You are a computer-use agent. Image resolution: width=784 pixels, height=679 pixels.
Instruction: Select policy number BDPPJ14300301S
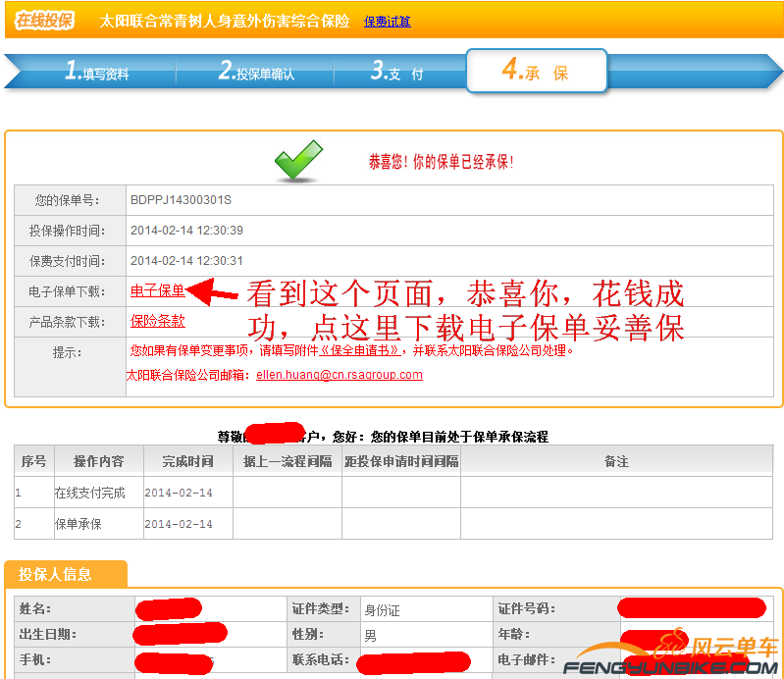click(x=181, y=200)
